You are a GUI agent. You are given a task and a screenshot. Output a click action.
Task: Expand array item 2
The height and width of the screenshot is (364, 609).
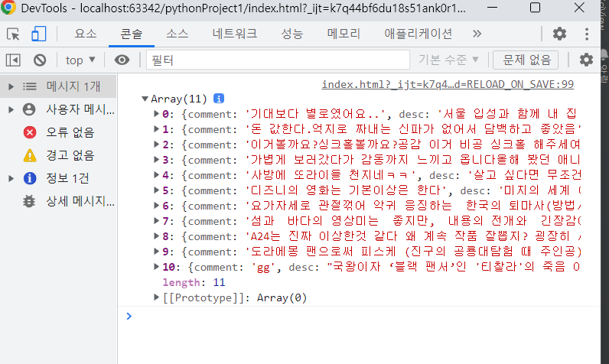(156, 145)
